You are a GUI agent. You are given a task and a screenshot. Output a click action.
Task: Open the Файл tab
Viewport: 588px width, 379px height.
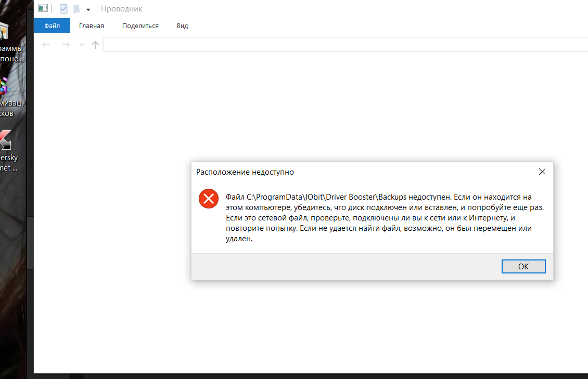tap(52, 25)
